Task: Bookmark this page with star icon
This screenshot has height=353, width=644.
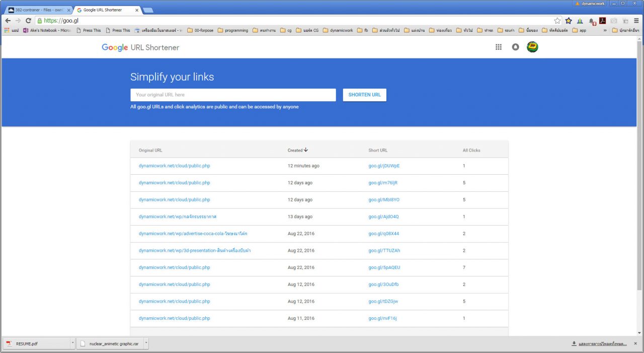Action: click(x=557, y=21)
